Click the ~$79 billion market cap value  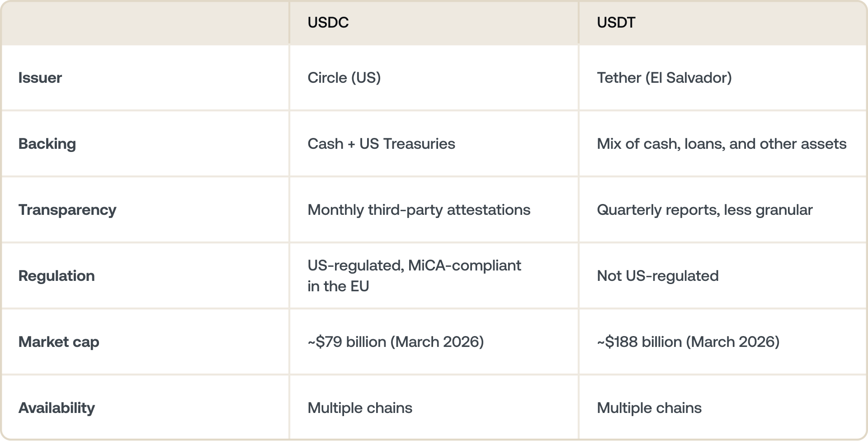click(x=396, y=342)
